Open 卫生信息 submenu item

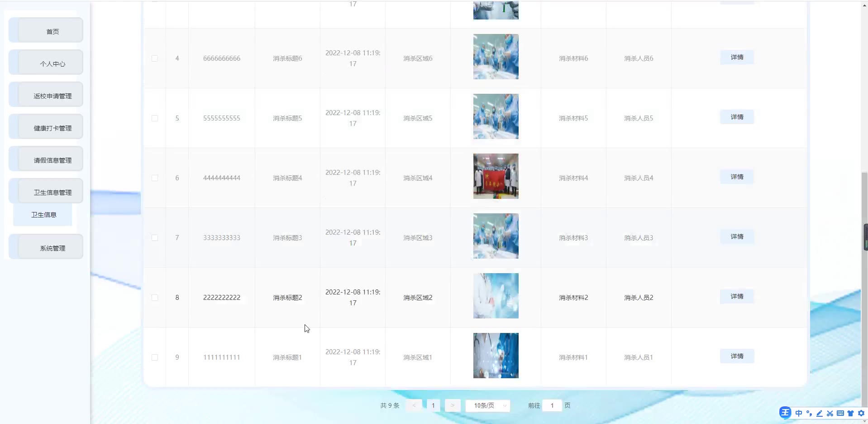43,215
